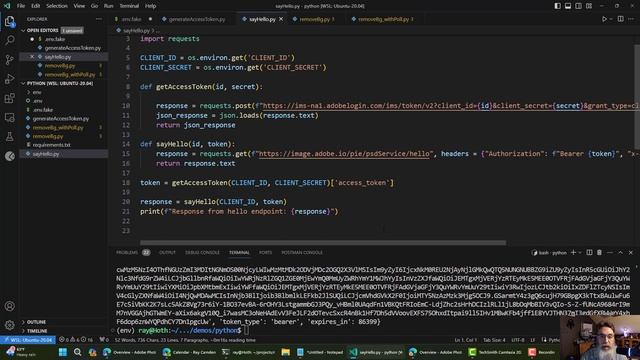
Task: Open the Help menu
Action: [151, 6]
